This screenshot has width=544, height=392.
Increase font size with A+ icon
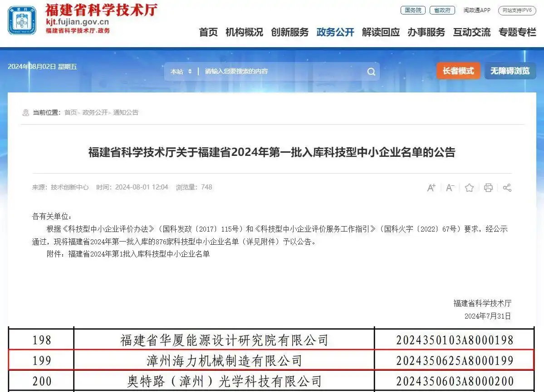[431, 188]
